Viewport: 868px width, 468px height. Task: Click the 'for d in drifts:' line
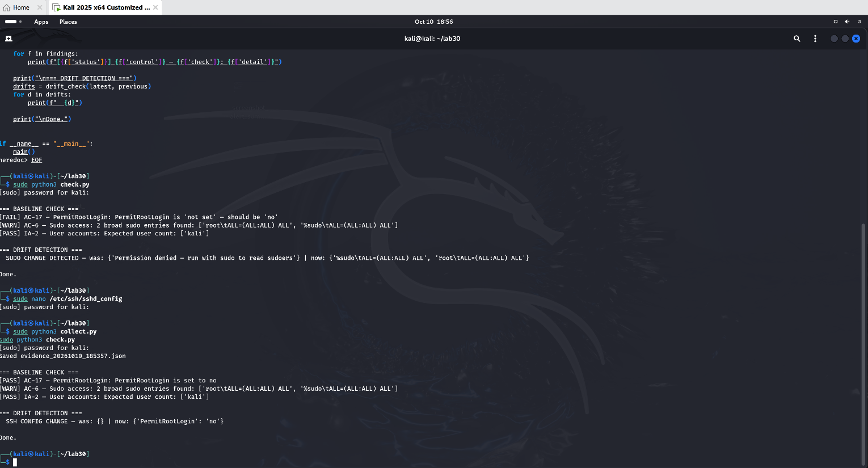point(42,95)
